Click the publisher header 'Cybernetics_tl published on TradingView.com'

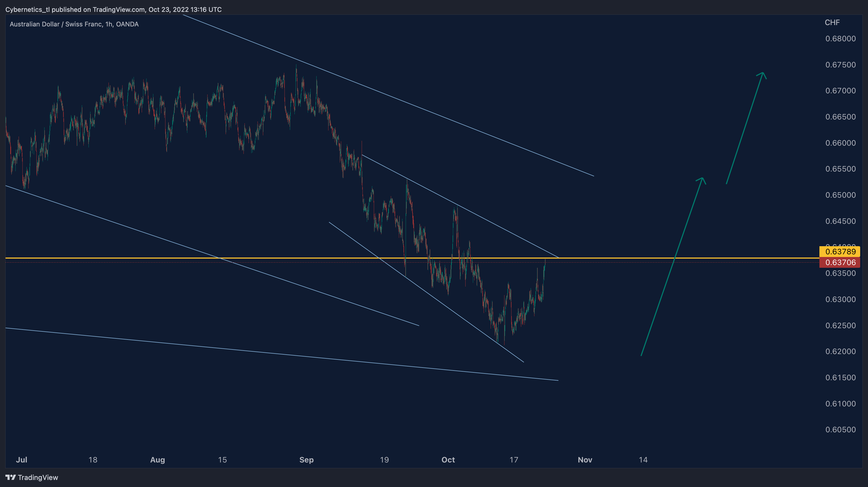[x=75, y=9]
